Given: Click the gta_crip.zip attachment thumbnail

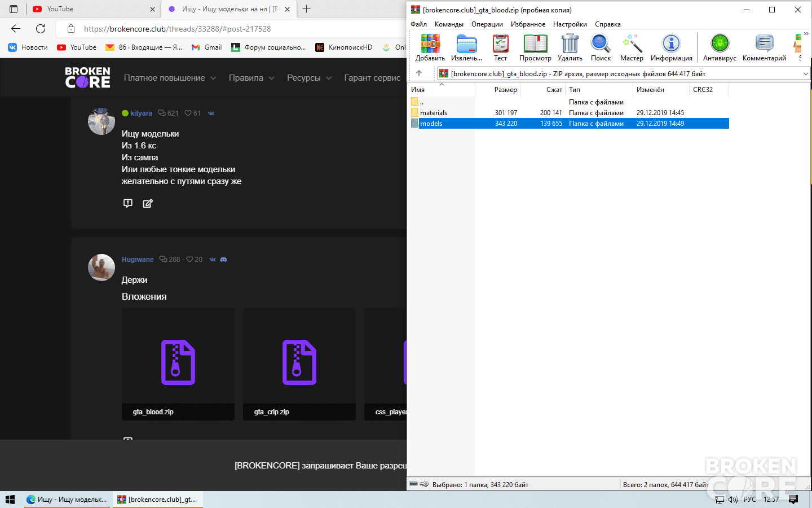Looking at the screenshot, I should coord(299,364).
